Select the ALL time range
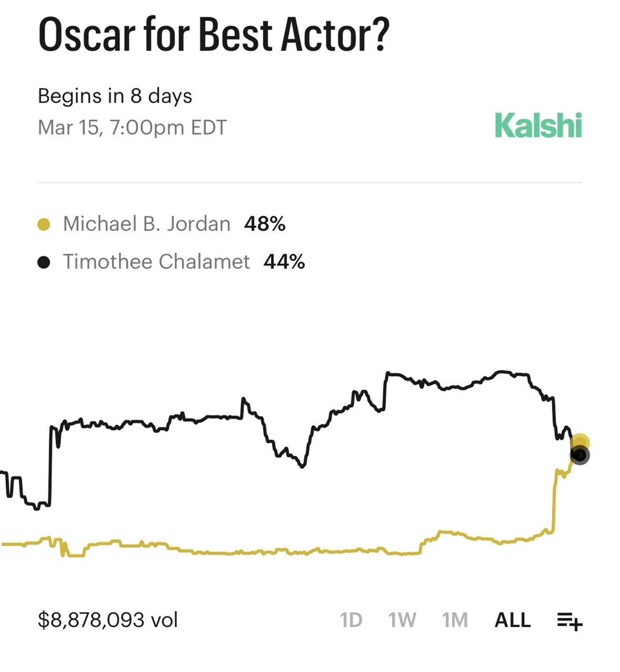The width and height of the screenshot is (620, 672). [x=512, y=620]
